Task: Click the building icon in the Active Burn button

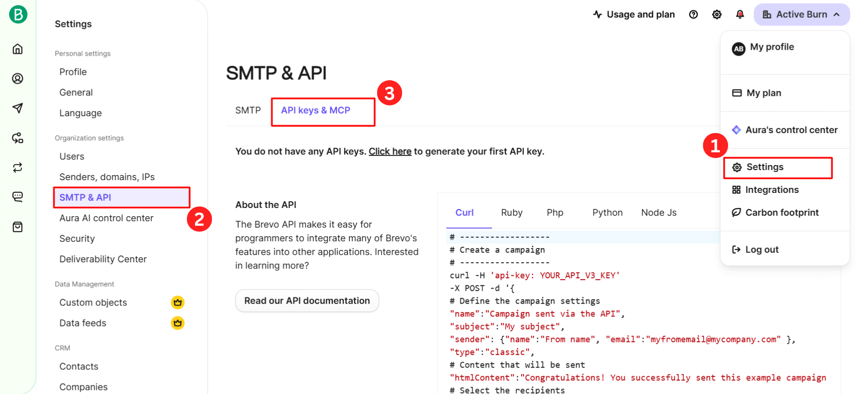Action: click(767, 15)
